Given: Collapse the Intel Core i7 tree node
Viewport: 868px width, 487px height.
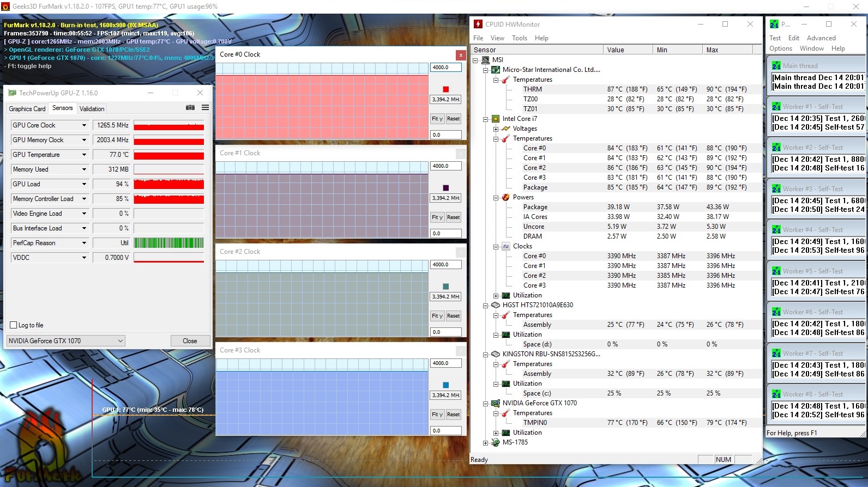Looking at the screenshot, I should [x=485, y=119].
